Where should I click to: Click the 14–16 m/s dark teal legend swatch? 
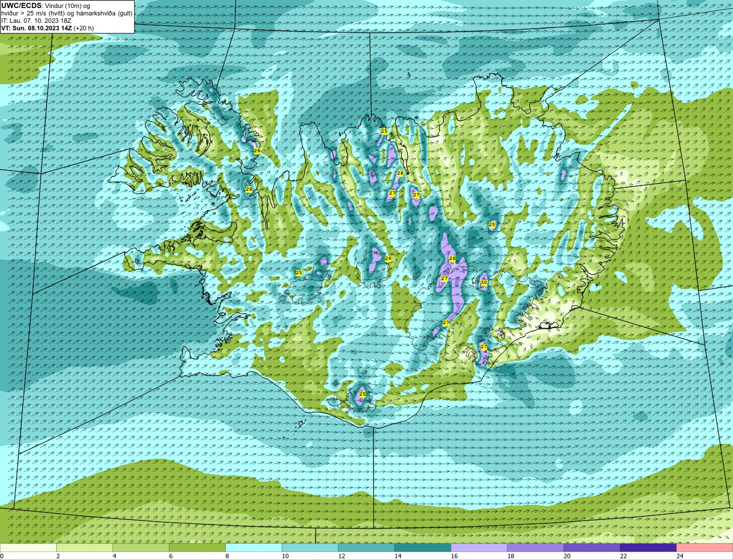pos(423,547)
